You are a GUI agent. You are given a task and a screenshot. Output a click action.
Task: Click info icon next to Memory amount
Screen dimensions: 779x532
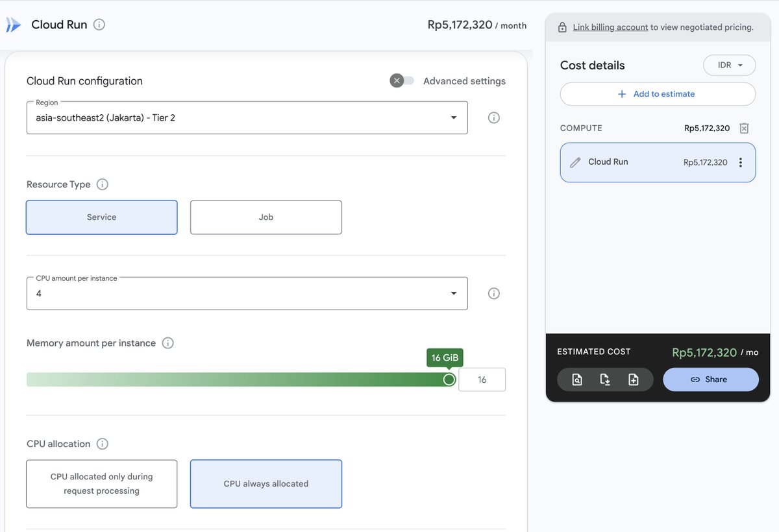[167, 343]
